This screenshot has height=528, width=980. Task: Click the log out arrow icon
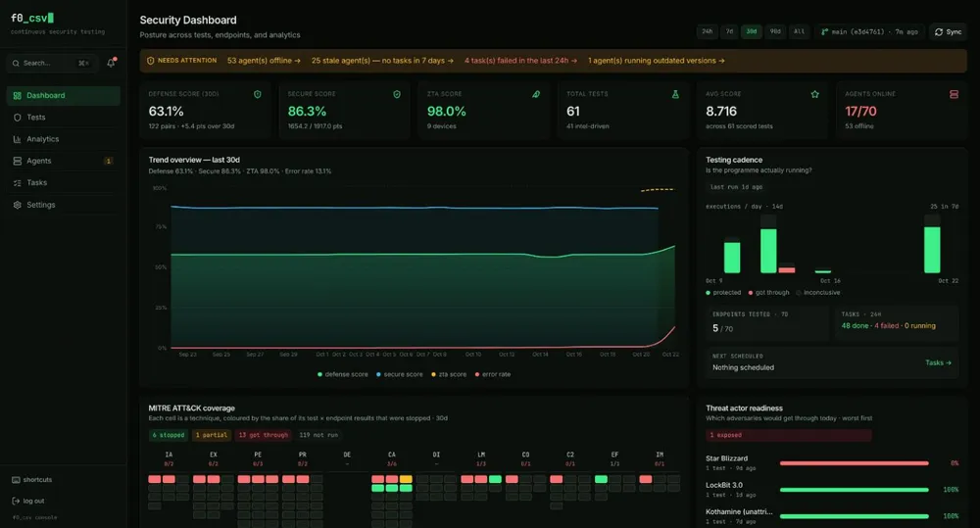16,502
